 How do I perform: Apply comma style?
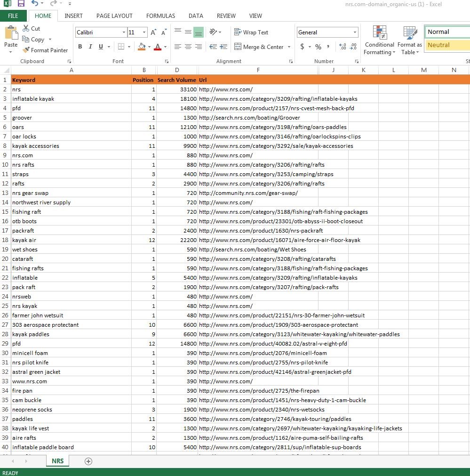click(x=328, y=47)
